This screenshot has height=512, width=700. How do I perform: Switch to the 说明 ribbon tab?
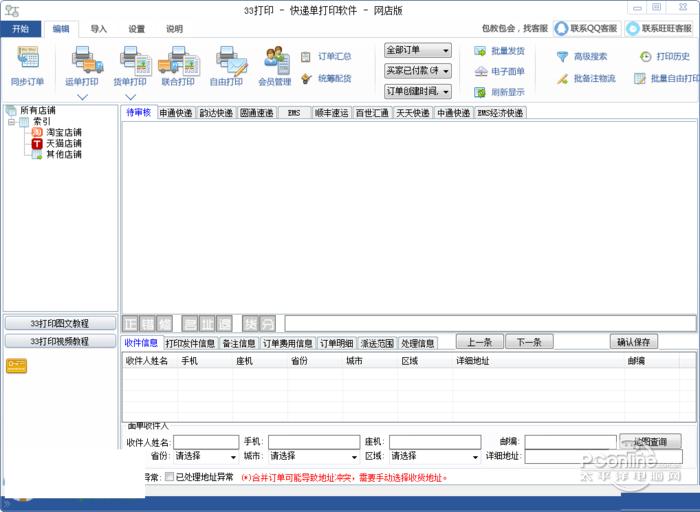click(x=175, y=29)
